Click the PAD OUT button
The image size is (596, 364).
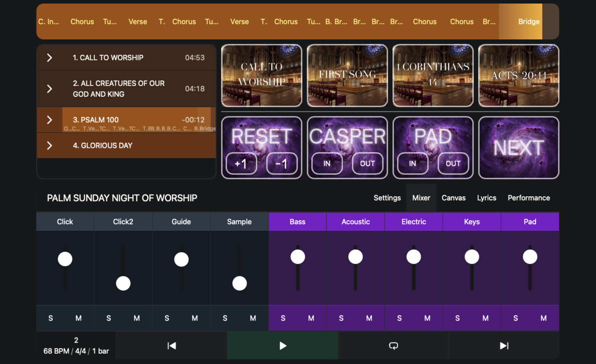pos(453,163)
